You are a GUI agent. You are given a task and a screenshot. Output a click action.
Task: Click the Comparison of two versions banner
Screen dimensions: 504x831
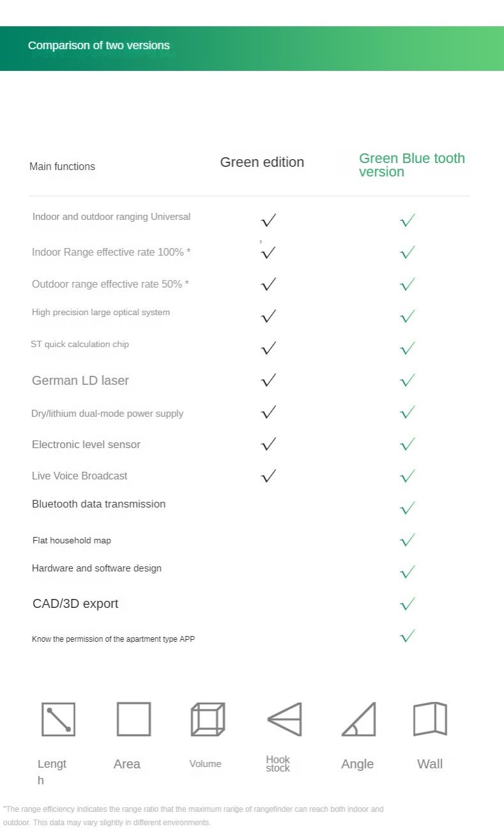(99, 45)
